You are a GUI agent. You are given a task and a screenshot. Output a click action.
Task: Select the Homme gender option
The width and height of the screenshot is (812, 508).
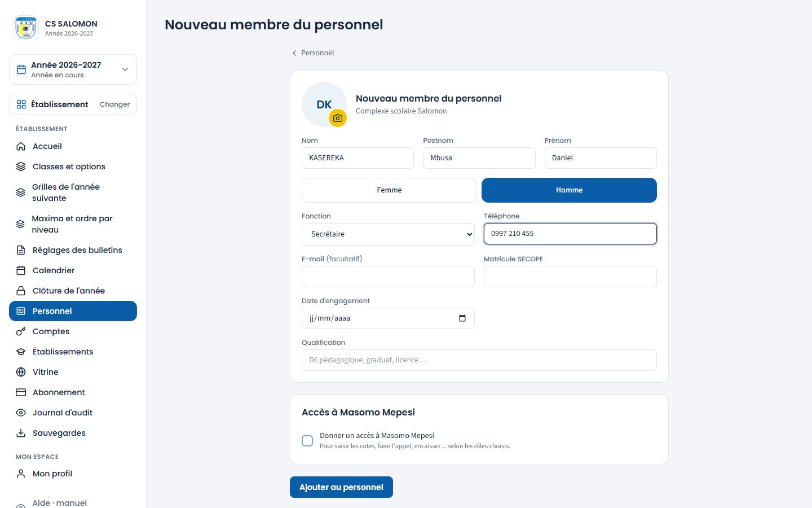(569, 190)
